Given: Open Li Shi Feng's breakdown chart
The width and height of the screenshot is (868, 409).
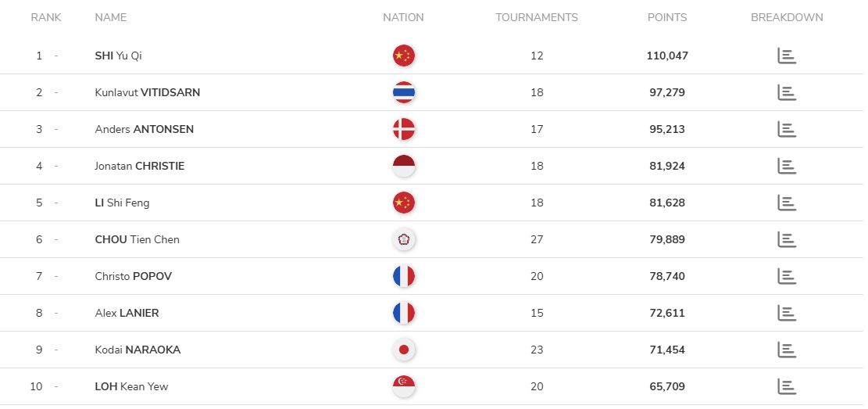Looking at the screenshot, I should pos(786,203).
